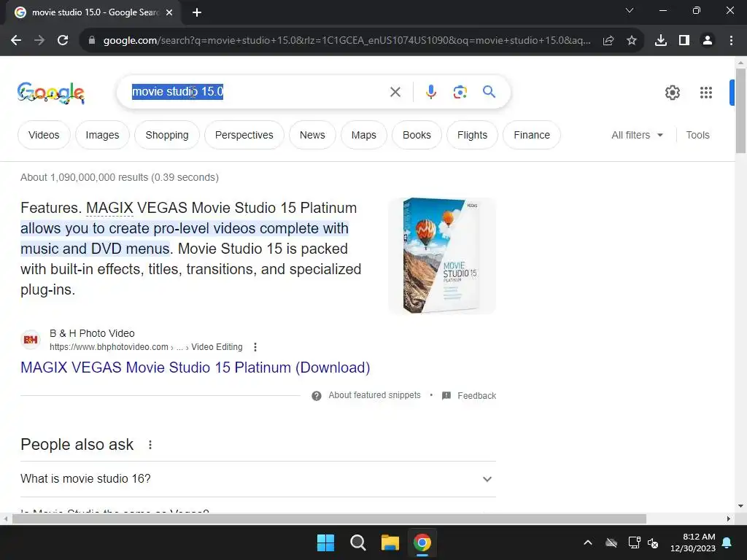Viewport: 747px width, 560px height.
Task: Filter results by Perspectives
Action: tap(244, 135)
